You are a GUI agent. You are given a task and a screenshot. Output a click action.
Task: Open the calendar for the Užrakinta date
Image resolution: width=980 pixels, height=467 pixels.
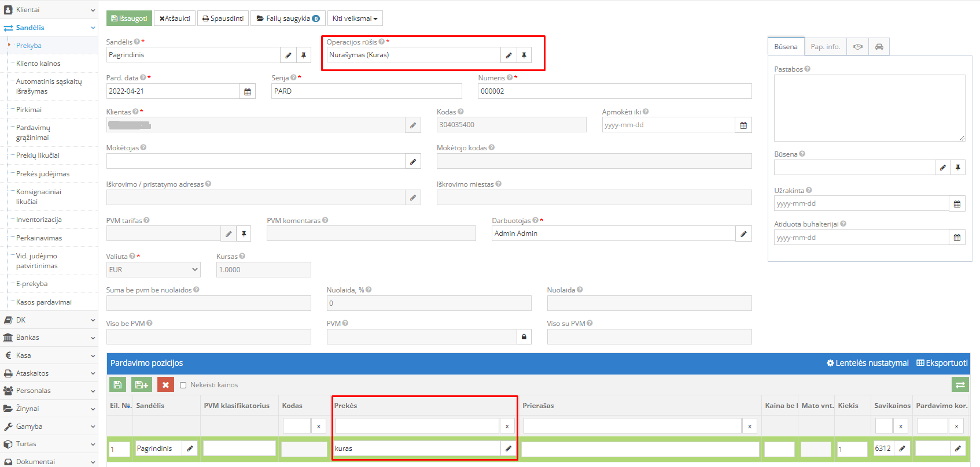coord(957,204)
